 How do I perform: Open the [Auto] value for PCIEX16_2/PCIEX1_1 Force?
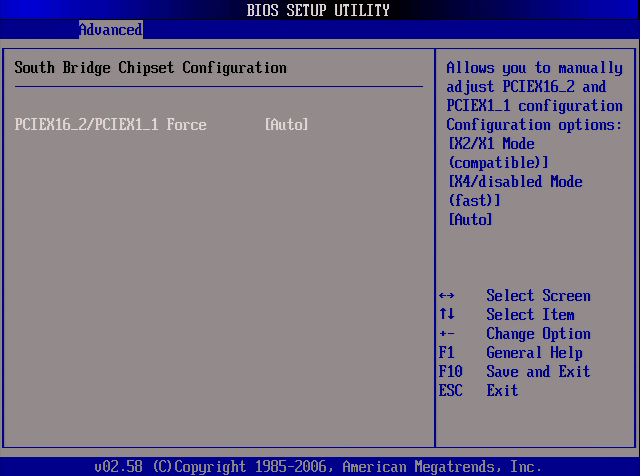[286, 125]
